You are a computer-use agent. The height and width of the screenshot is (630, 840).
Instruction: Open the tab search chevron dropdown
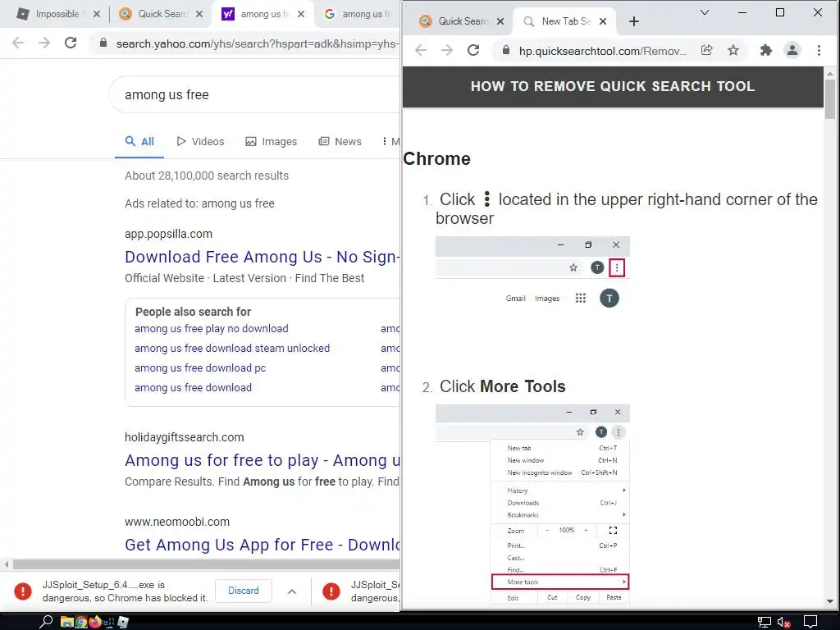tap(705, 12)
